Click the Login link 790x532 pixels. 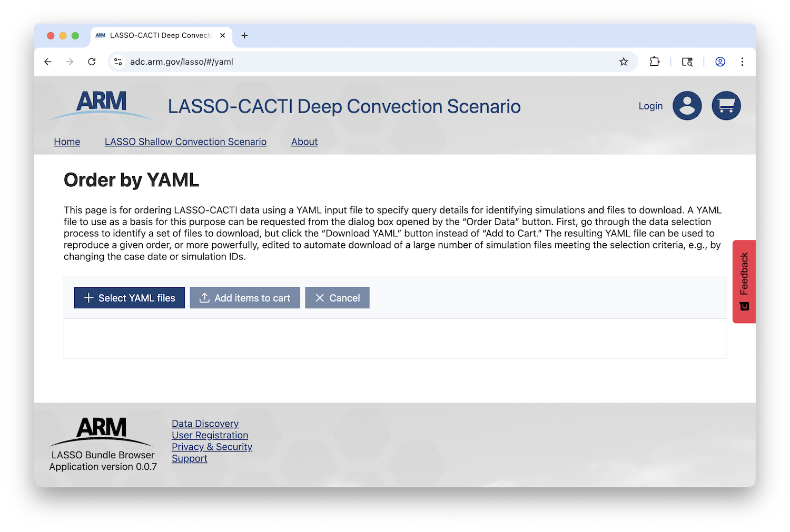[650, 105]
